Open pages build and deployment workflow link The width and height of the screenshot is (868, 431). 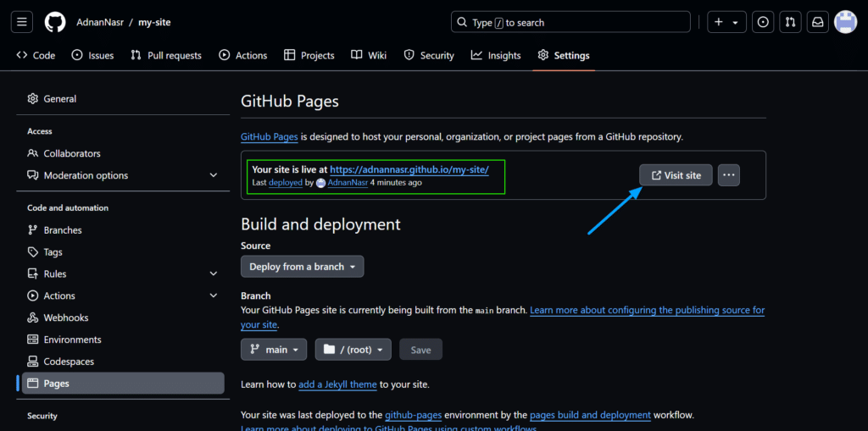click(x=590, y=414)
